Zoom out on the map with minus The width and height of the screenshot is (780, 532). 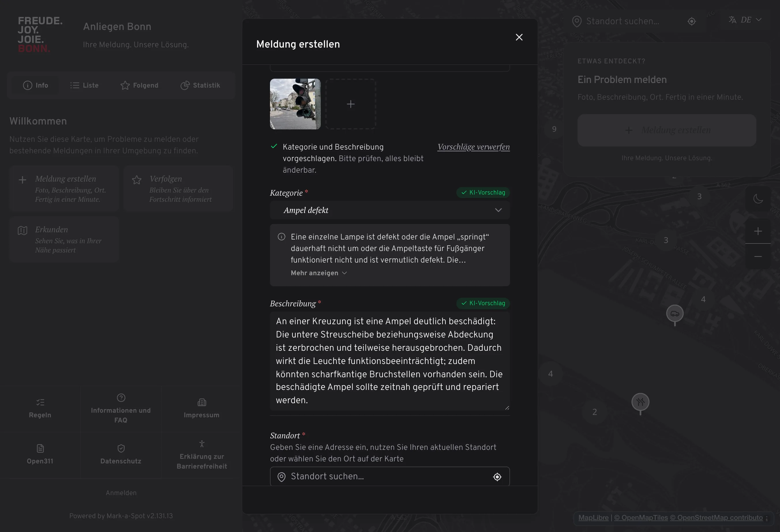pyautogui.click(x=758, y=256)
